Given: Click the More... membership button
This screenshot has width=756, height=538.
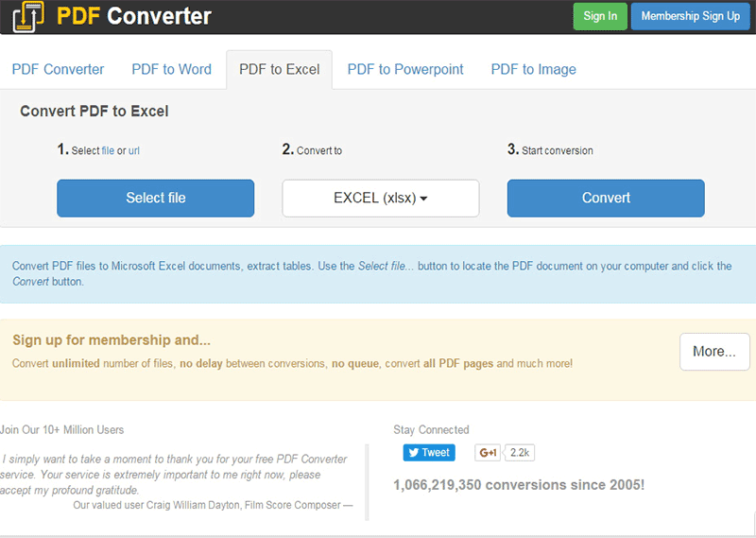Looking at the screenshot, I should pyautogui.click(x=714, y=352).
